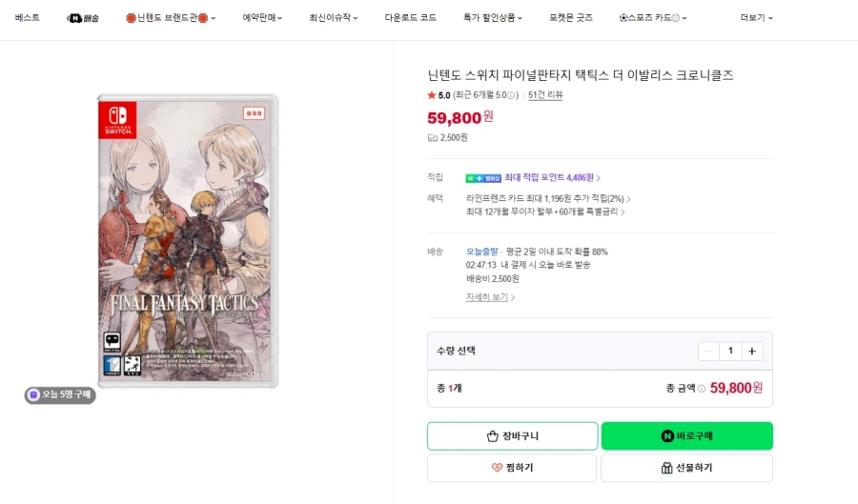
Task: Click the info icon next to 총 금액
Action: pos(701,388)
